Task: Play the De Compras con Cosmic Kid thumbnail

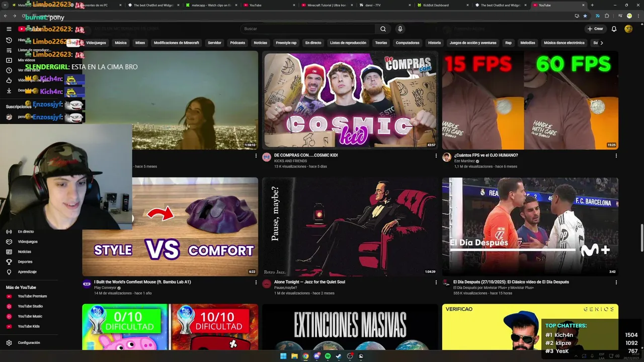Action: pos(350,100)
